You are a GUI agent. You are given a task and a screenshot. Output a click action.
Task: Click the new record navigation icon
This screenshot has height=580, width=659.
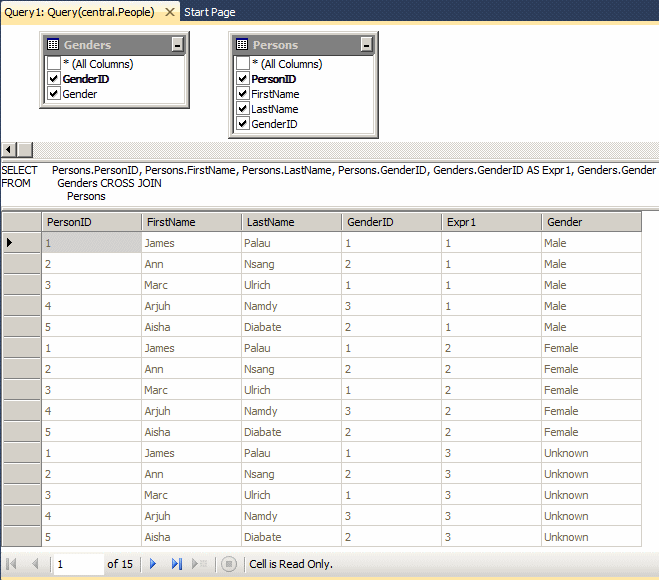(199, 564)
